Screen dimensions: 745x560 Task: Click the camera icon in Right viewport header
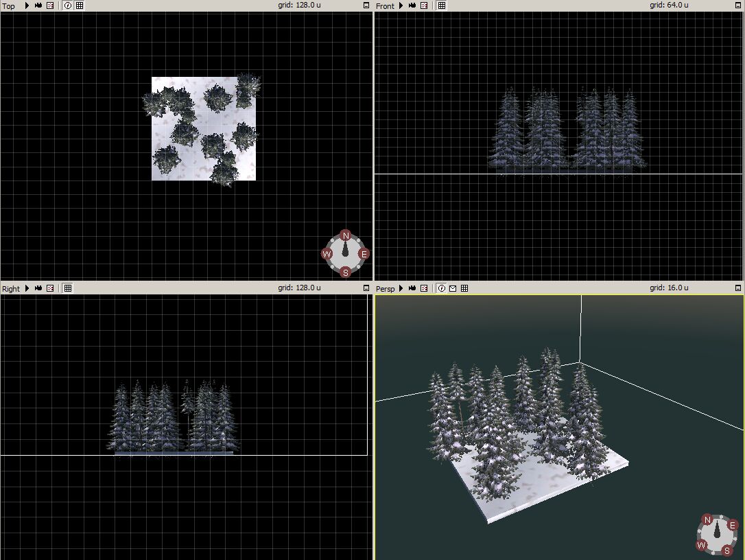coord(38,288)
